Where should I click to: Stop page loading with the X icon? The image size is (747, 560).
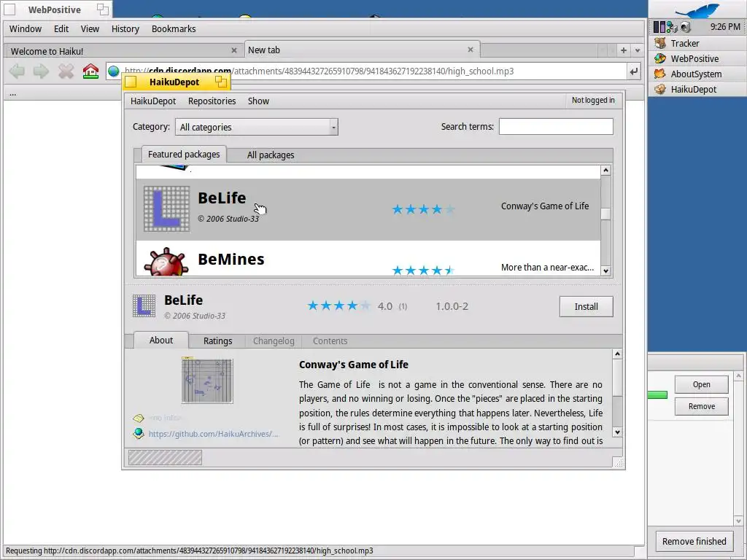pyautogui.click(x=66, y=71)
